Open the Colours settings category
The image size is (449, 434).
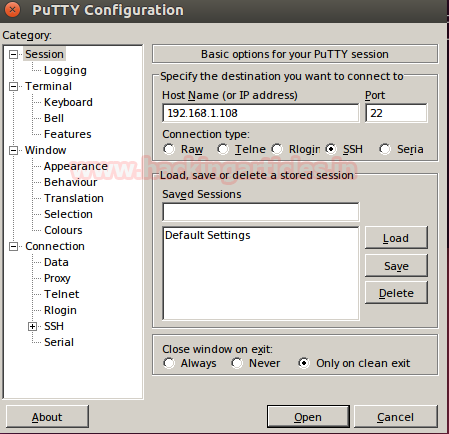(x=63, y=230)
